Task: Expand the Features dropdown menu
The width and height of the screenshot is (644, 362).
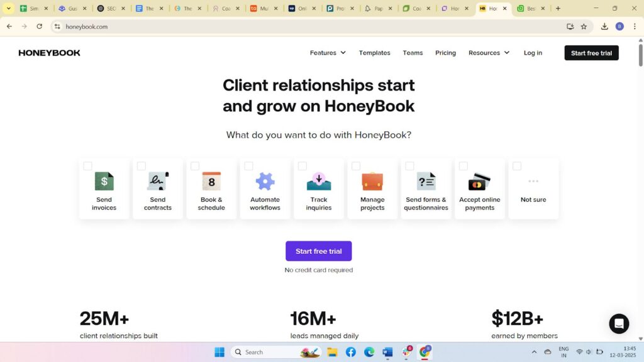Action: click(327, 53)
